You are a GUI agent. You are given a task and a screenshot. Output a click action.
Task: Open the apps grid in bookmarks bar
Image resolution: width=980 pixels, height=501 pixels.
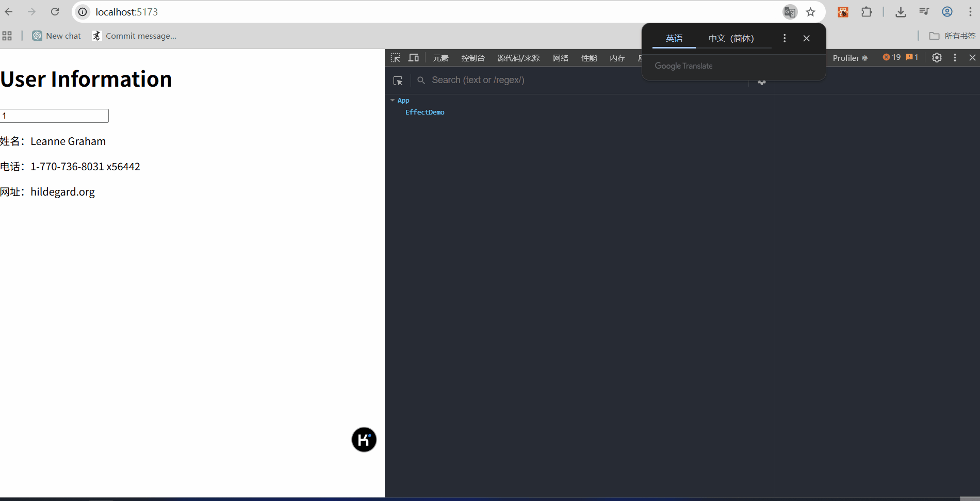point(7,36)
